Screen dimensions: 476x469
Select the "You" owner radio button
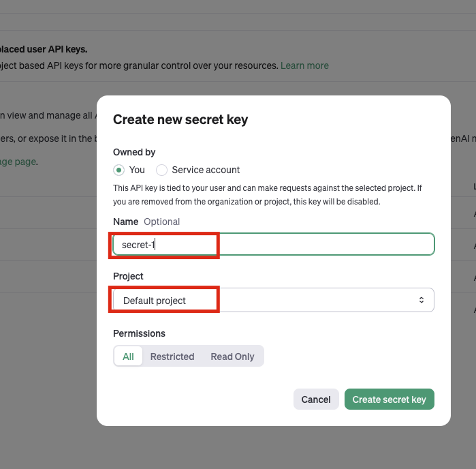[119, 170]
